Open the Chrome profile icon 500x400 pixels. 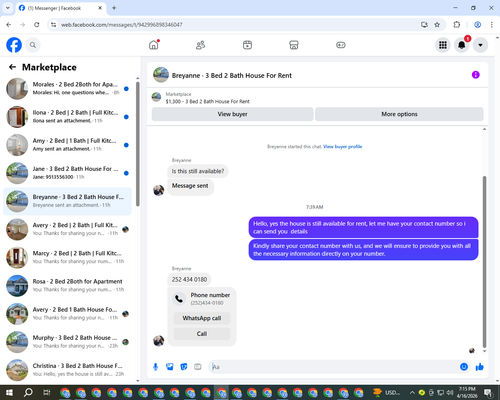point(477,25)
